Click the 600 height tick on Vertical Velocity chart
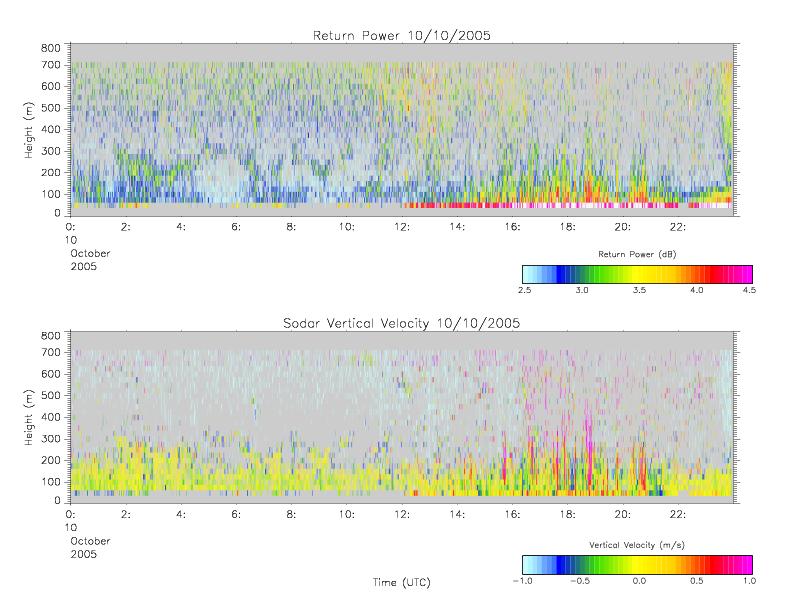Viewport: 791px width, 611px height. tap(50, 374)
